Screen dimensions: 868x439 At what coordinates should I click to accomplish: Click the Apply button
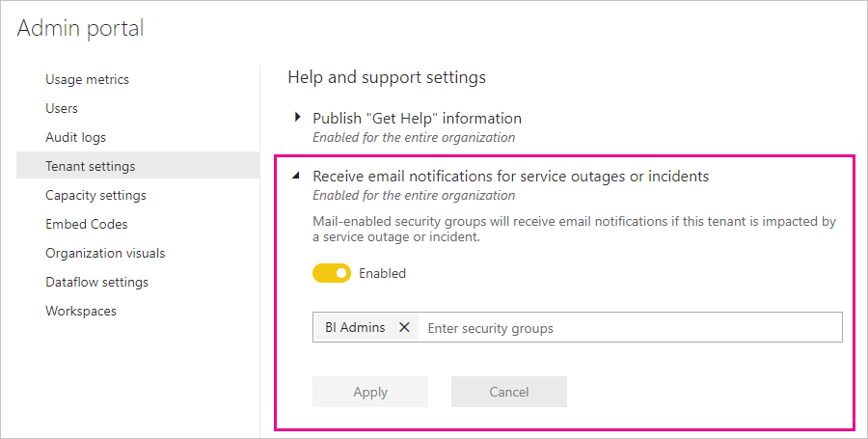(x=370, y=392)
